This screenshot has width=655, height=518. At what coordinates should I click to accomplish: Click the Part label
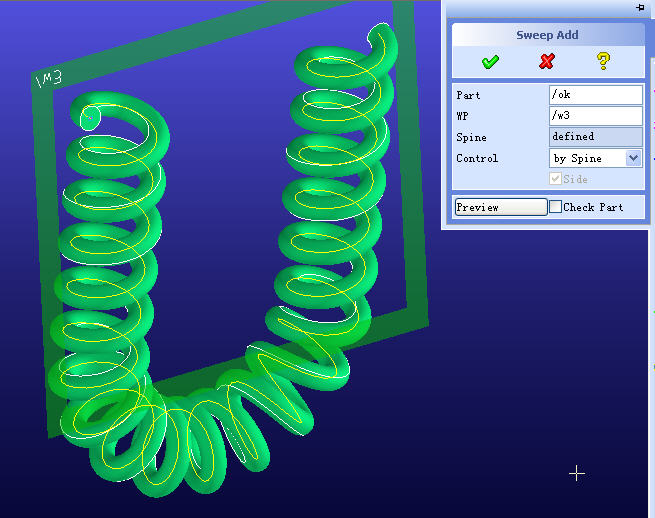468,95
